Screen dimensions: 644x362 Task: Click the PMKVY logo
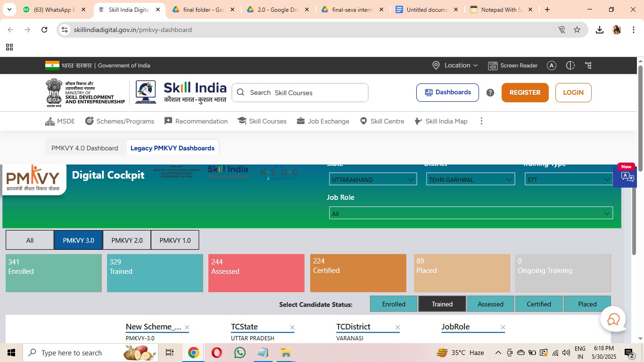tap(33, 179)
